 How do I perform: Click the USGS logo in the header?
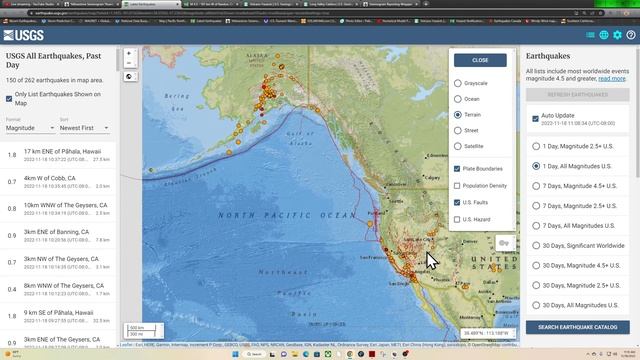tap(24, 36)
